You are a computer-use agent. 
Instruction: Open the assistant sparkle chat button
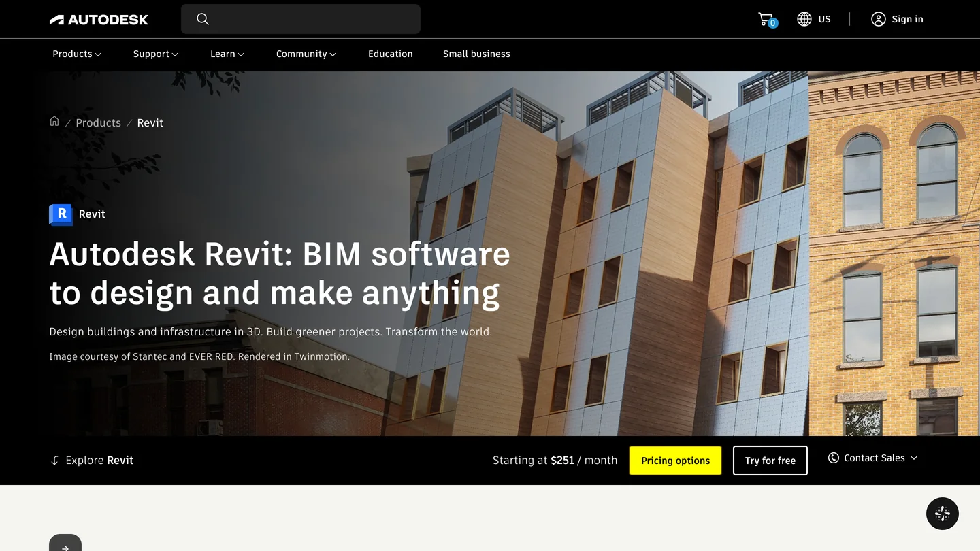(x=943, y=514)
